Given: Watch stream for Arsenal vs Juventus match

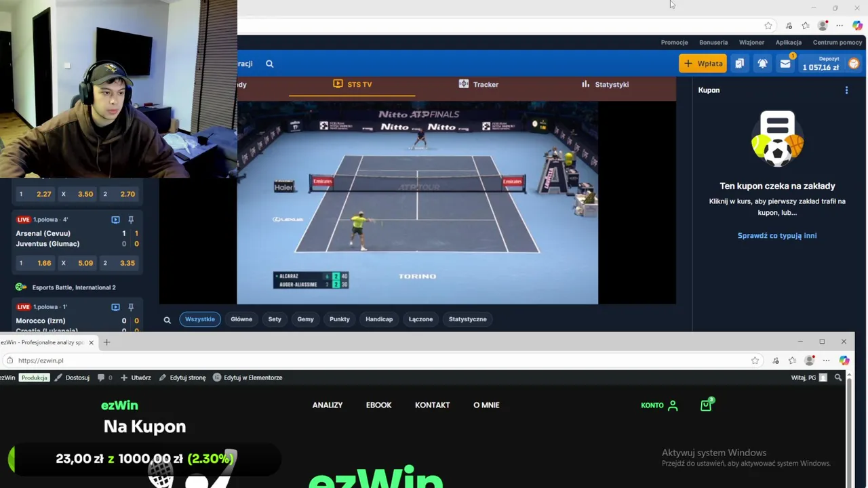Looking at the screenshot, I should tap(115, 220).
